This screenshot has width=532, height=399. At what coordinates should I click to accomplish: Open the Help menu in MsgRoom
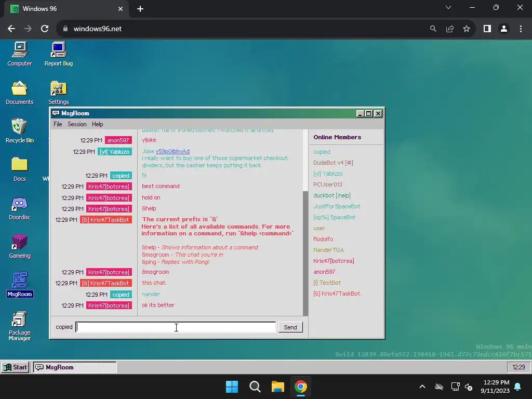pos(97,124)
